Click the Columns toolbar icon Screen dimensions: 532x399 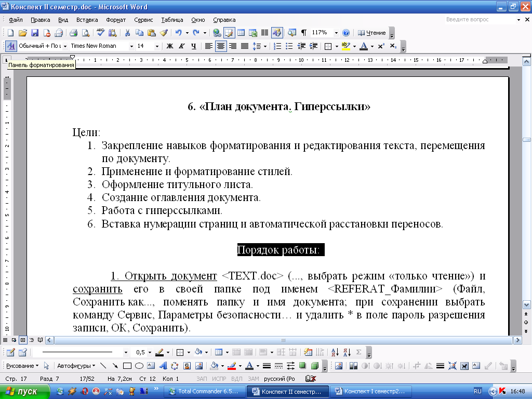click(x=264, y=33)
